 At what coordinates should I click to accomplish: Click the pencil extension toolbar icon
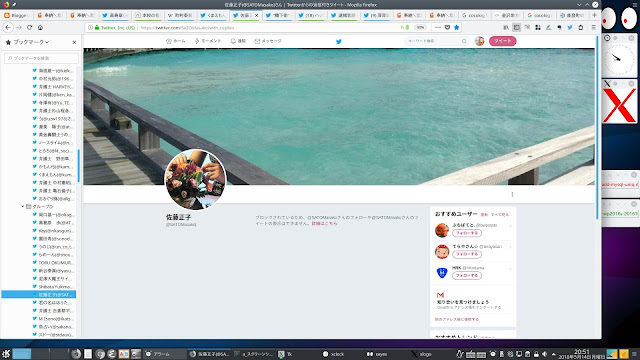(549, 27)
